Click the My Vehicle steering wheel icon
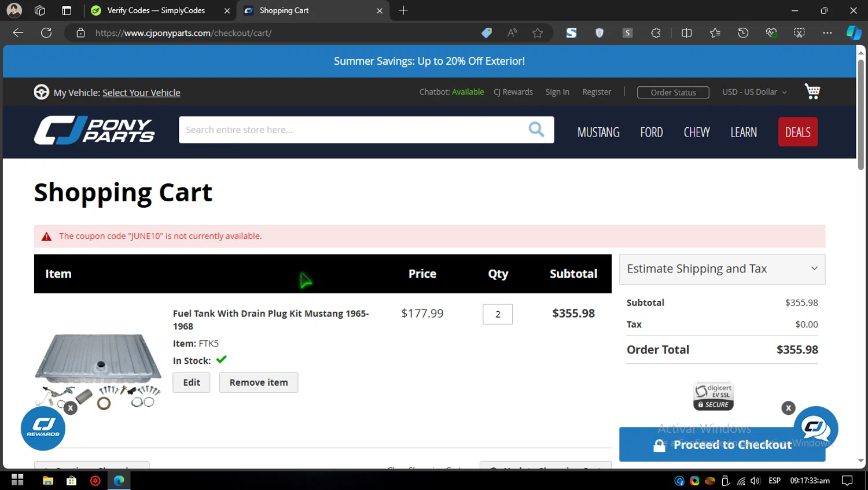 click(42, 92)
